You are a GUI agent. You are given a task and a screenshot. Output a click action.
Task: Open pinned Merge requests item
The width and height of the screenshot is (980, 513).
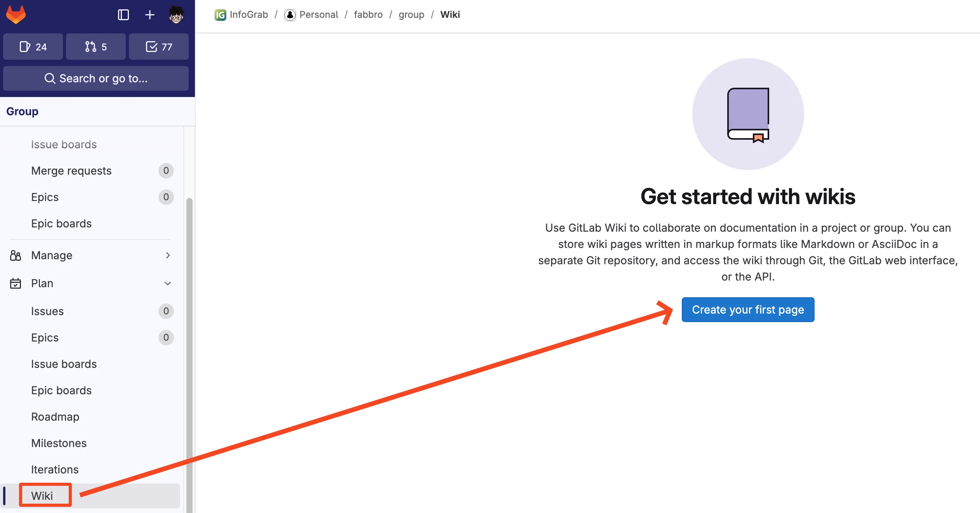coord(71,171)
